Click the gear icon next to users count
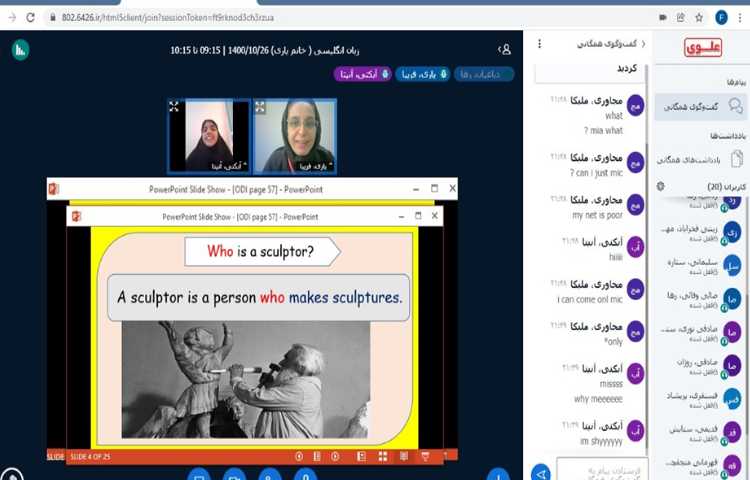750x480 pixels. coord(661,186)
